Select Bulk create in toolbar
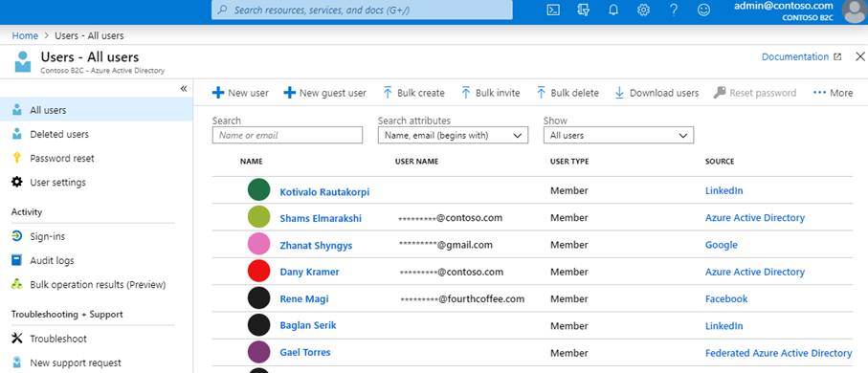 413,93
